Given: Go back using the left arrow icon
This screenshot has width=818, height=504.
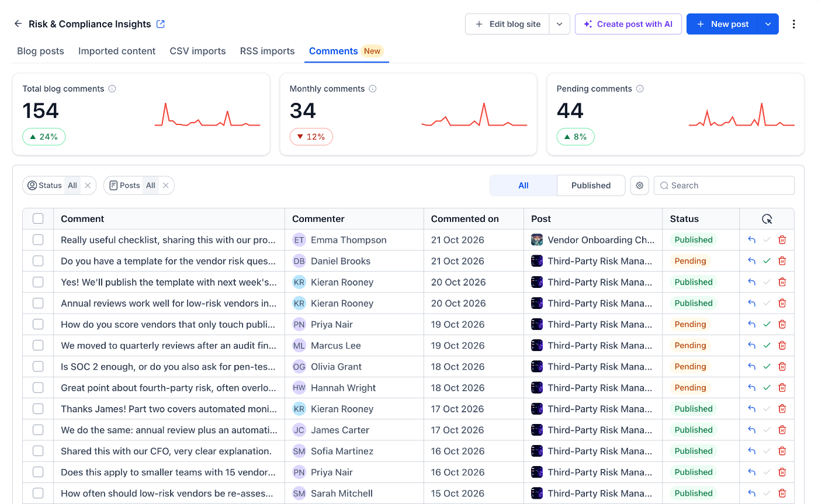Looking at the screenshot, I should 18,24.
